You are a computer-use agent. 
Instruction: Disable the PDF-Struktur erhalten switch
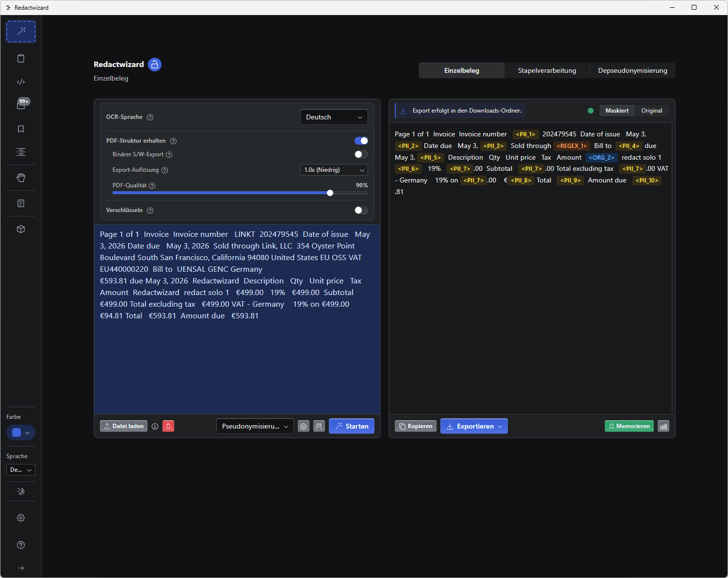pos(361,141)
